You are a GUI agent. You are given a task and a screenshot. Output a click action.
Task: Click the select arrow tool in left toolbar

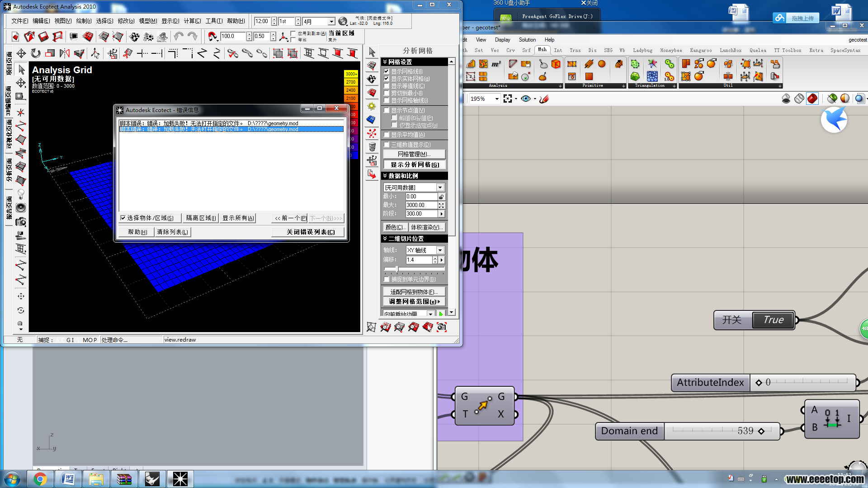tap(21, 70)
